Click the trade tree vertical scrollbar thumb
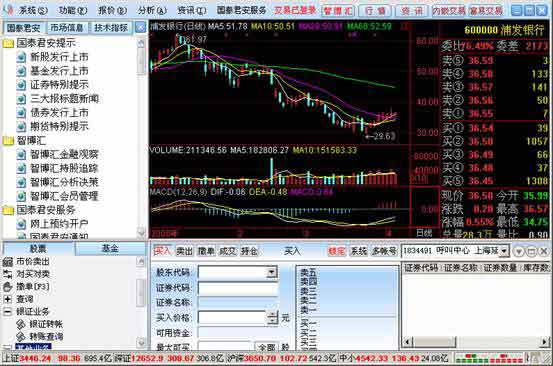The height and width of the screenshot is (366, 553). 141,293
